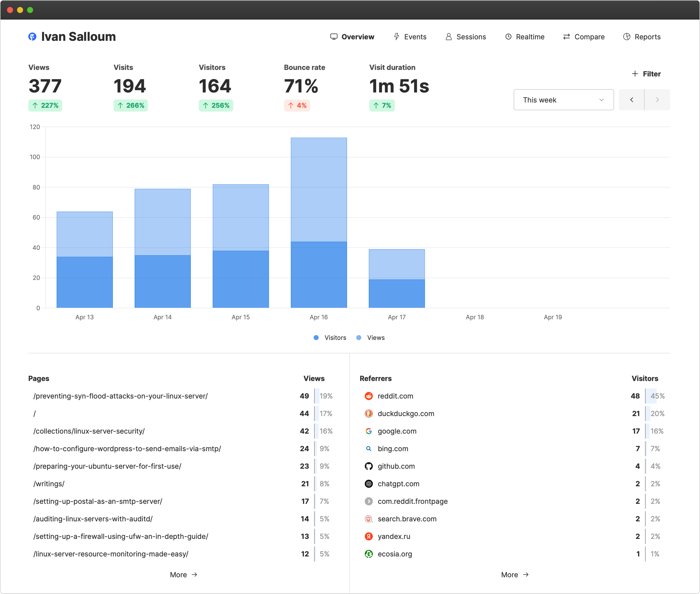Open the Filter panel
Image resolution: width=700 pixels, height=594 pixels.
[x=646, y=73]
